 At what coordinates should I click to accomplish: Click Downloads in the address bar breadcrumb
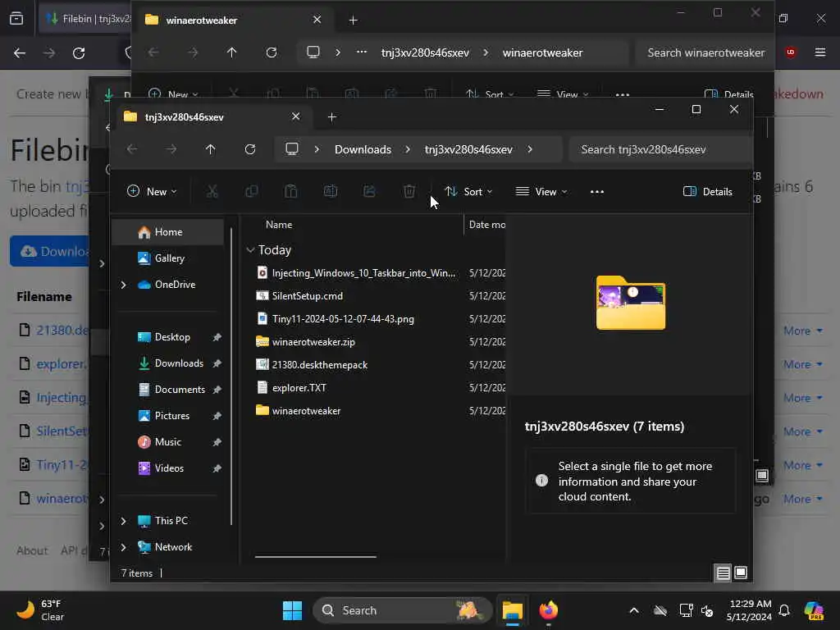[x=363, y=149]
